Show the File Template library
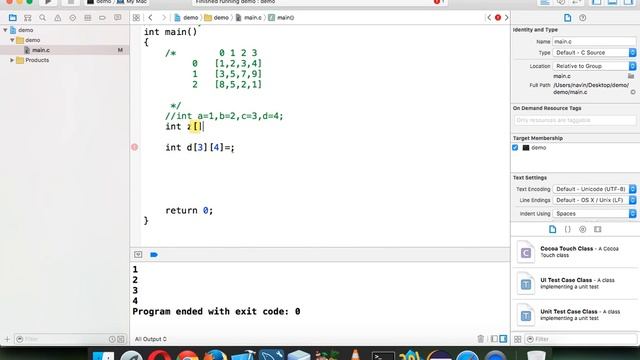This screenshot has width=640, height=360. coord(552,229)
